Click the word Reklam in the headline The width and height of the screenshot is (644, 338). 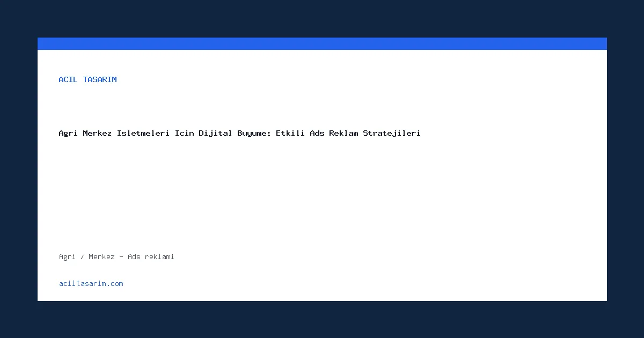[343, 133]
